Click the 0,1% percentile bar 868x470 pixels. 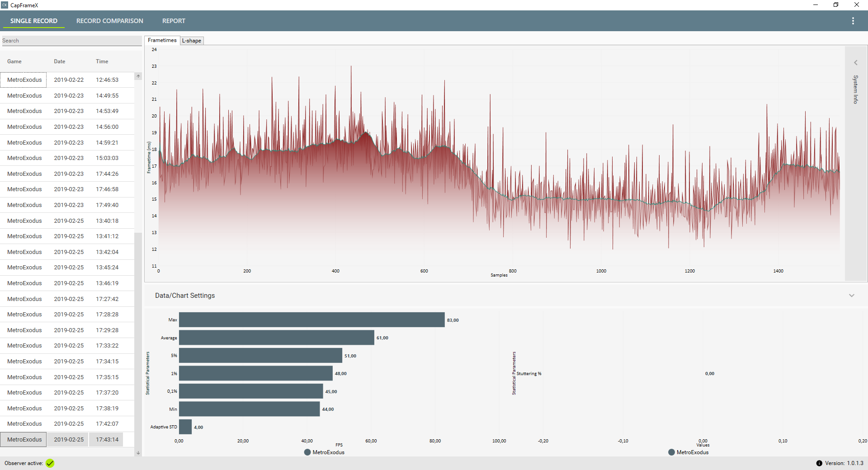click(251, 391)
